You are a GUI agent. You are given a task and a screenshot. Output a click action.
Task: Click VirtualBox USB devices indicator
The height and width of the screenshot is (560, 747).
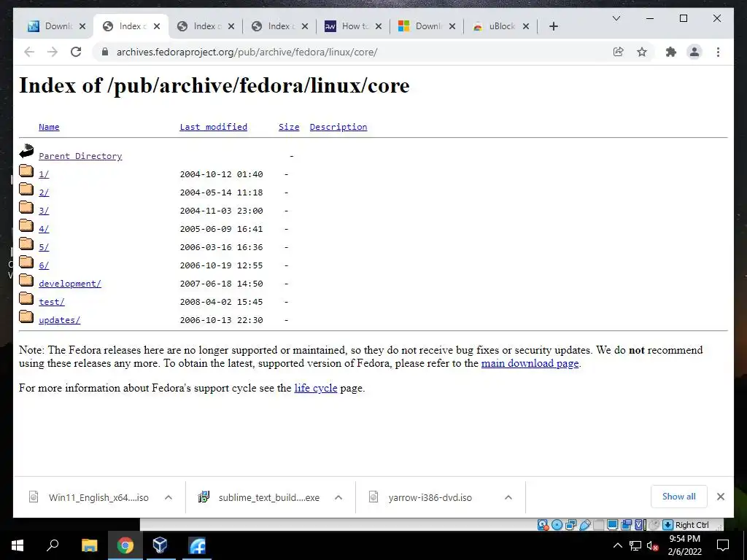coord(585,525)
